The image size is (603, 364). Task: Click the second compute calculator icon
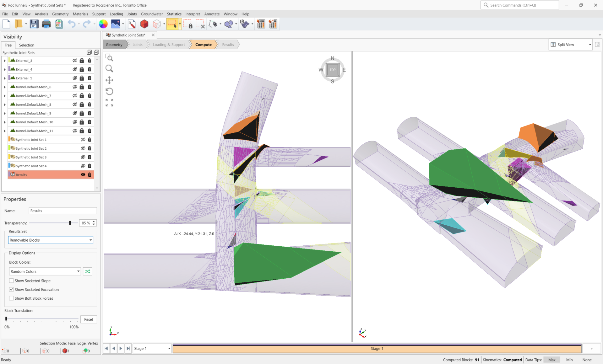273,24
